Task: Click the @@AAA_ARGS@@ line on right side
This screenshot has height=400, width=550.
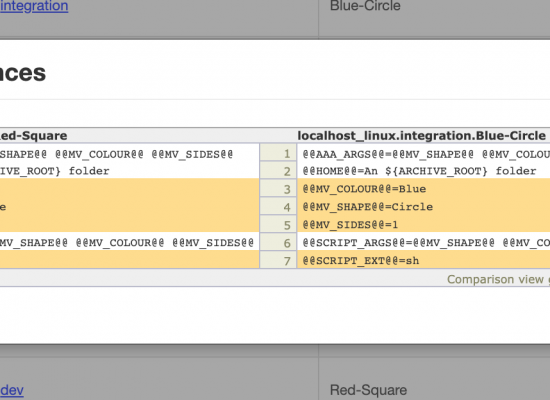Action: (x=426, y=154)
